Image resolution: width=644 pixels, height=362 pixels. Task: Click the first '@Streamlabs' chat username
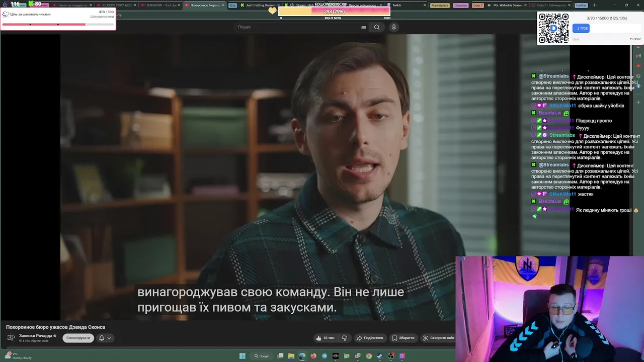[x=553, y=76]
